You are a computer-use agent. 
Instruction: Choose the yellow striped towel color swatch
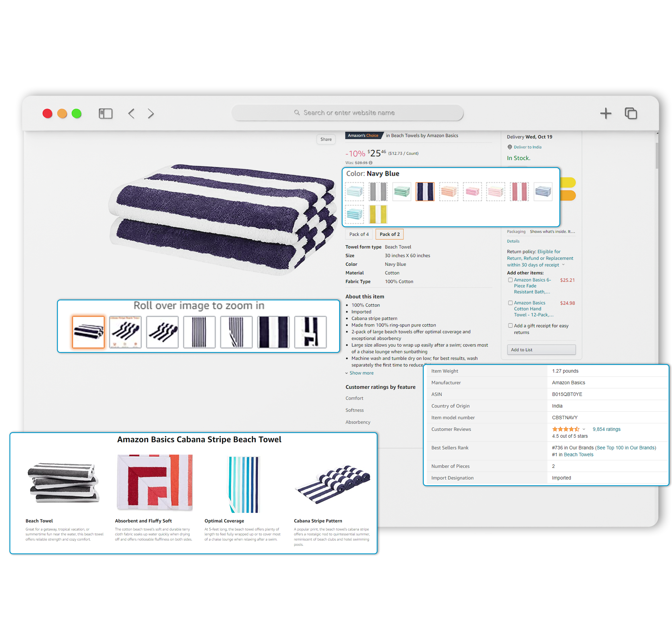pos(378,214)
